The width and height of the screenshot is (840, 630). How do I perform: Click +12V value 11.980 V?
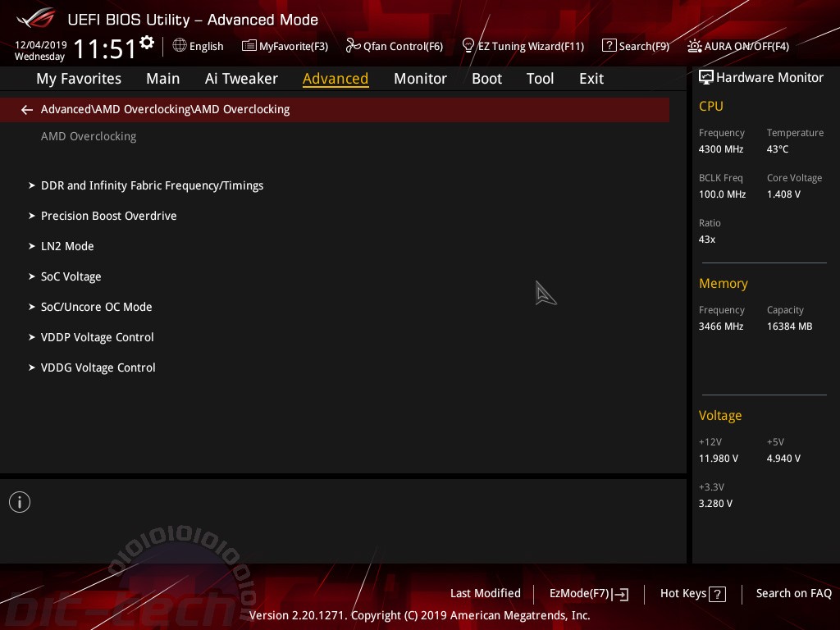pyautogui.click(x=718, y=459)
